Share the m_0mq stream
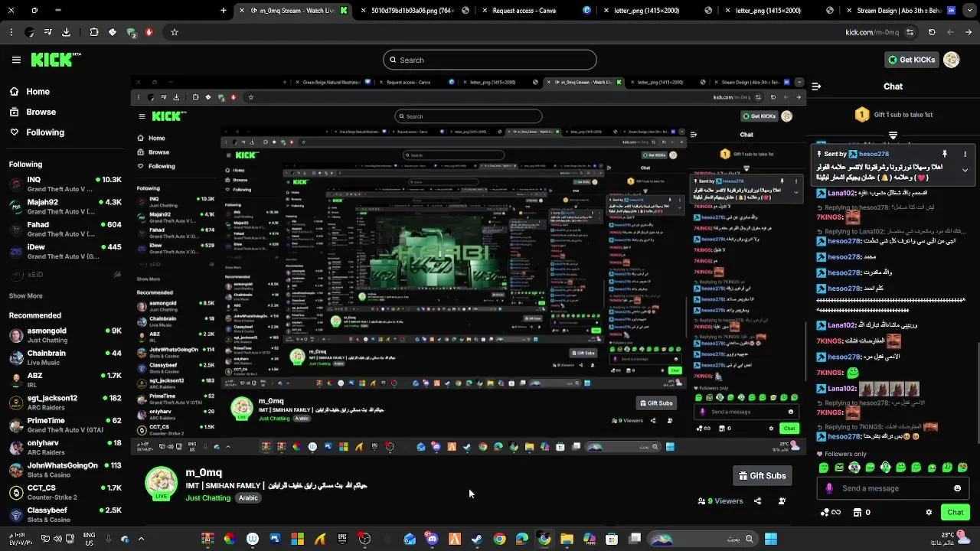Image resolution: width=980 pixels, height=551 pixels. pyautogui.click(x=757, y=501)
